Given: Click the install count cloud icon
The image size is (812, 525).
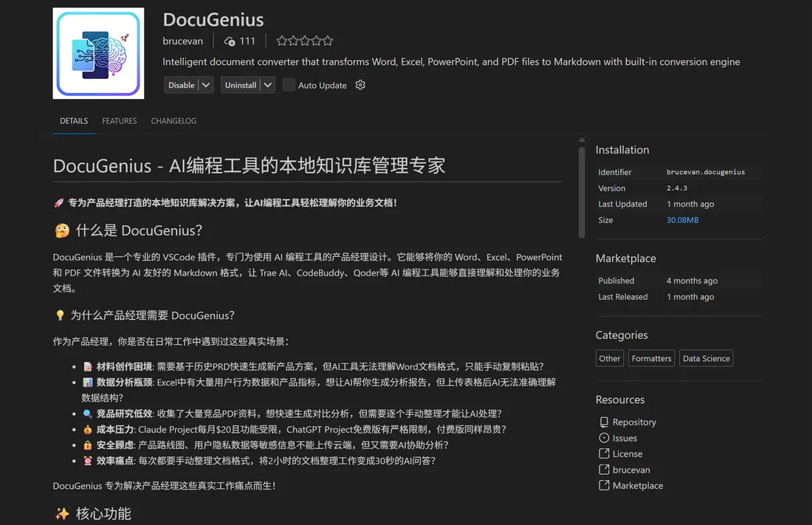Looking at the screenshot, I should [230, 41].
